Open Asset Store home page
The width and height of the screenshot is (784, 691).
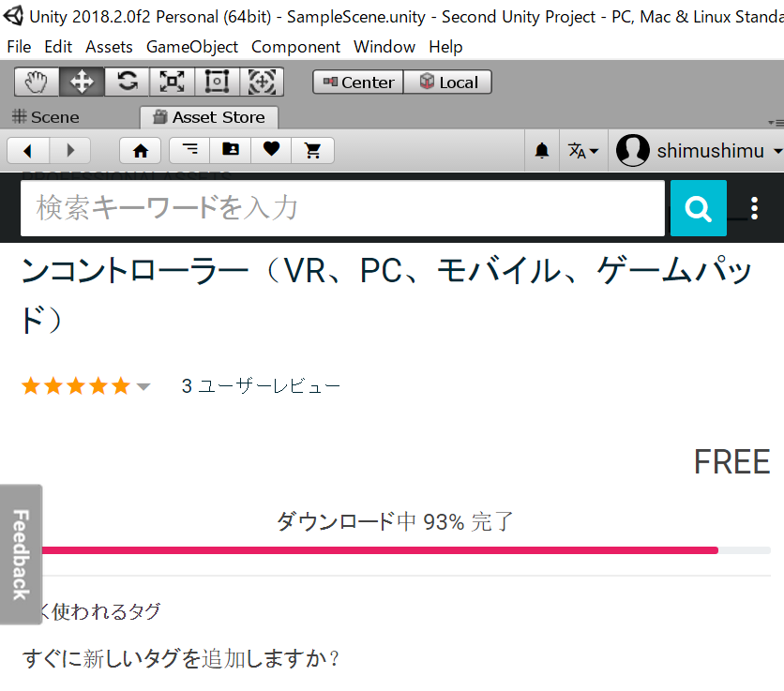point(141,150)
